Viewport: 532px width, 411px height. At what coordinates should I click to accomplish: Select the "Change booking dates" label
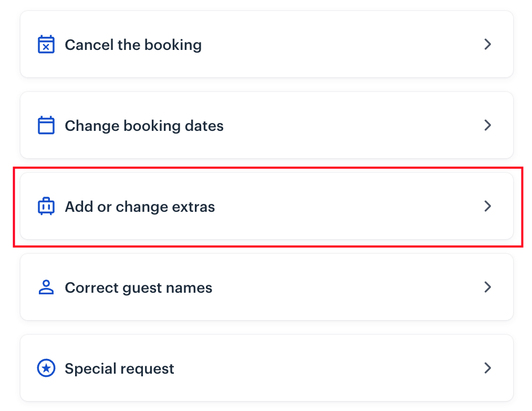pos(144,126)
